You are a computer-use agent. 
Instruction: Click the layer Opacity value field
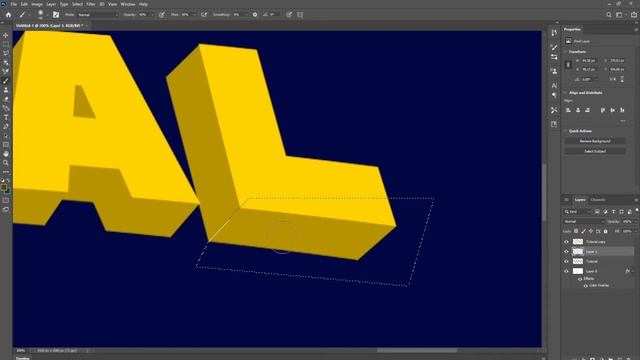coord(627,222)
